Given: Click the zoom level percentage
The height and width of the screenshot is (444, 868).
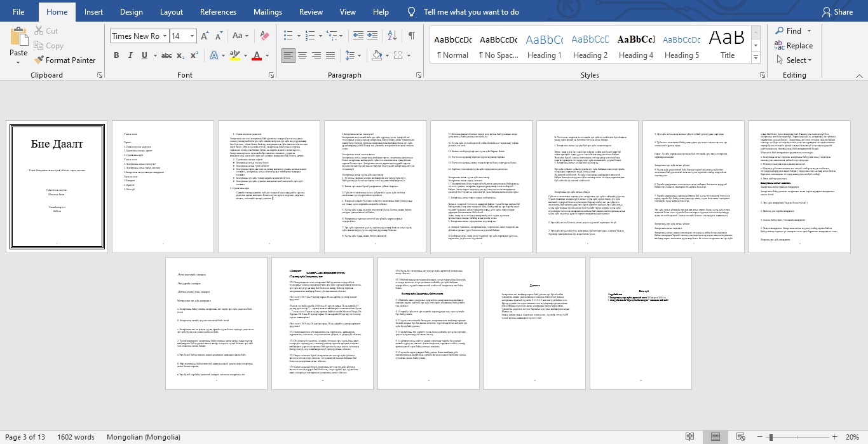Looking at the screenshot, I should pos(851,437).
